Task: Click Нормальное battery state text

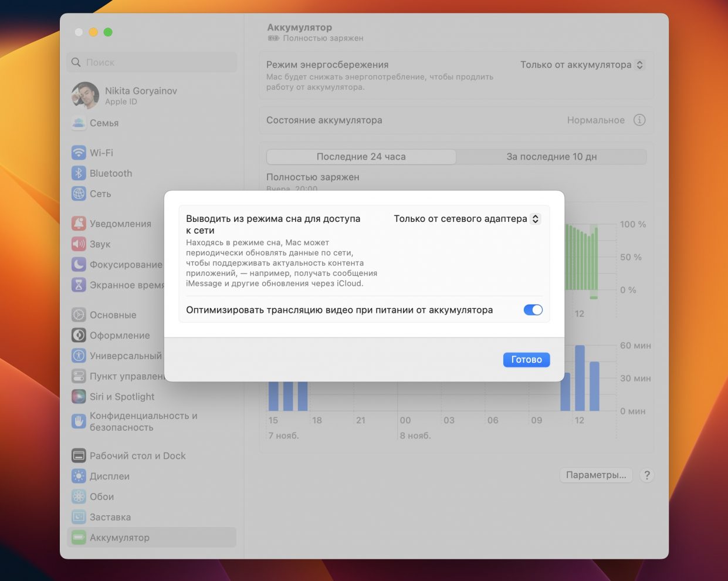Action: coord(596,120)
